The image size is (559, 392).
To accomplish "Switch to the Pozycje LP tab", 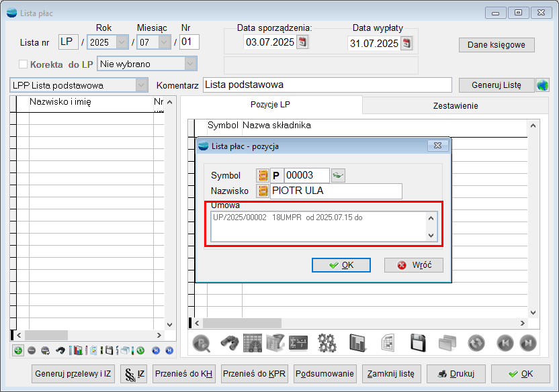I will (x=270, y=105).
